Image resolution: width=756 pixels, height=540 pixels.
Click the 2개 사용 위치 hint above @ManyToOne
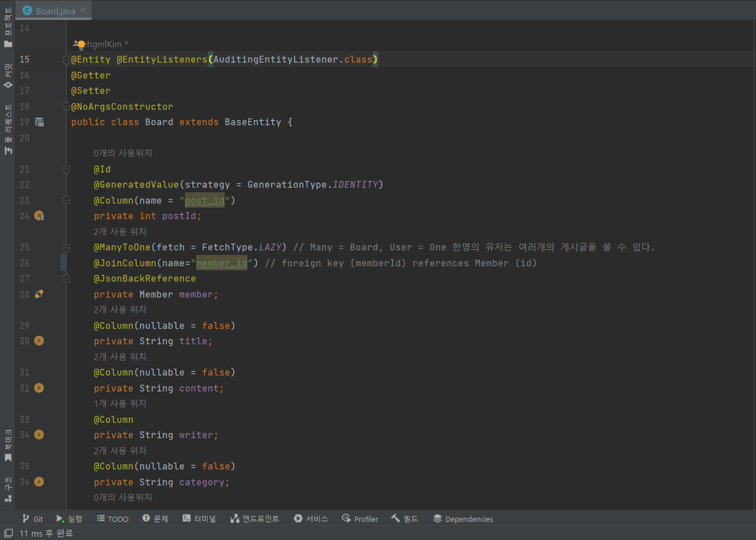120,232
